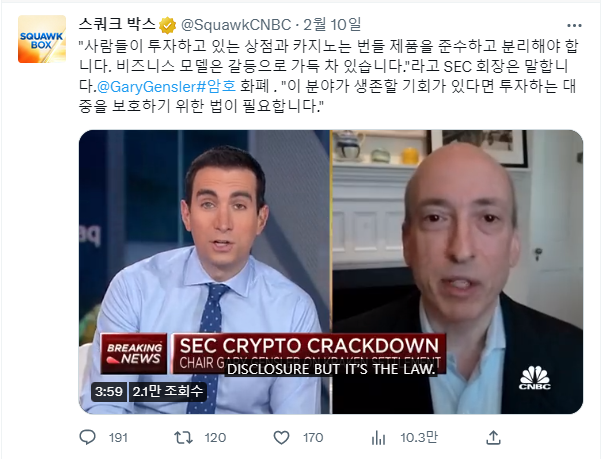Click the 스쿼크 박스 display name
This screenshot has height=459, width=601.
[x=117, y=25]
